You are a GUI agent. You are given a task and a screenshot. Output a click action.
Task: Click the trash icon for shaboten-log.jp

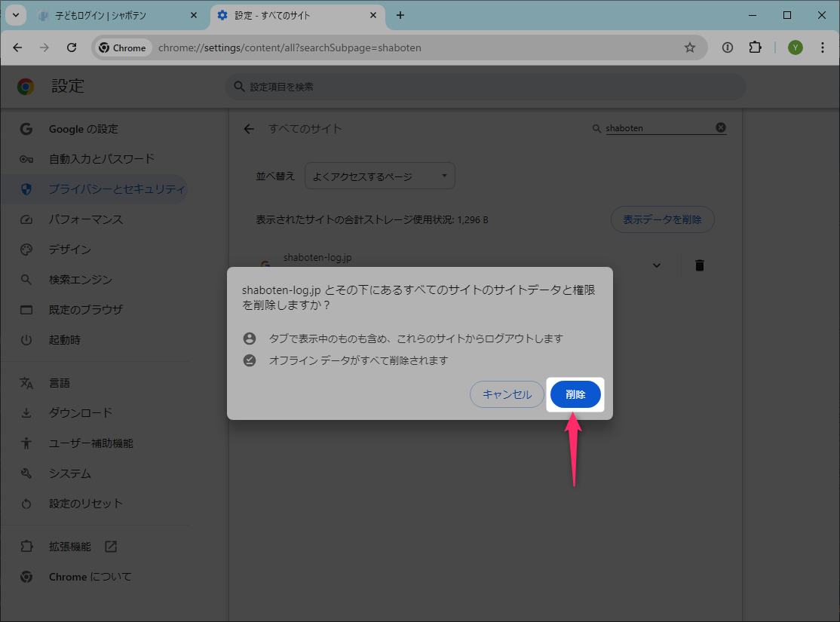pos(700,265)
